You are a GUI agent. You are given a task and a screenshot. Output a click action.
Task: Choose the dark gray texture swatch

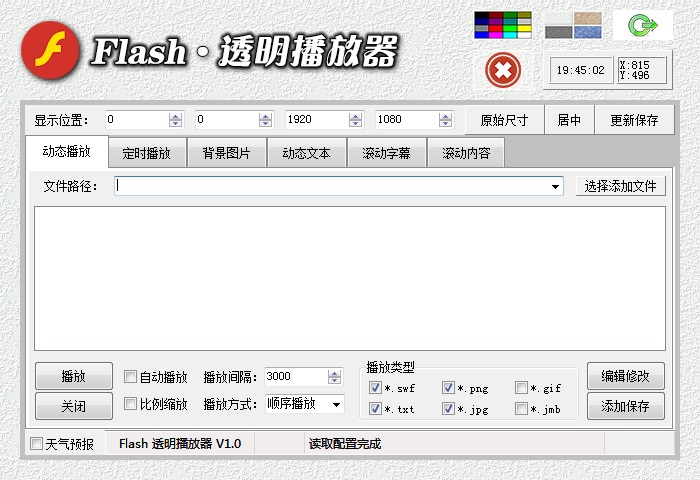(x=558, y=32)
